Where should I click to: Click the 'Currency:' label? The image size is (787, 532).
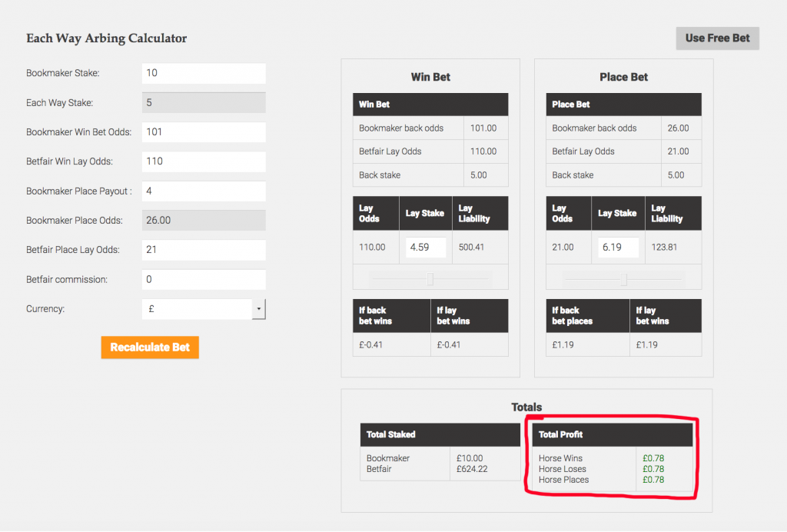click(45, 309)
